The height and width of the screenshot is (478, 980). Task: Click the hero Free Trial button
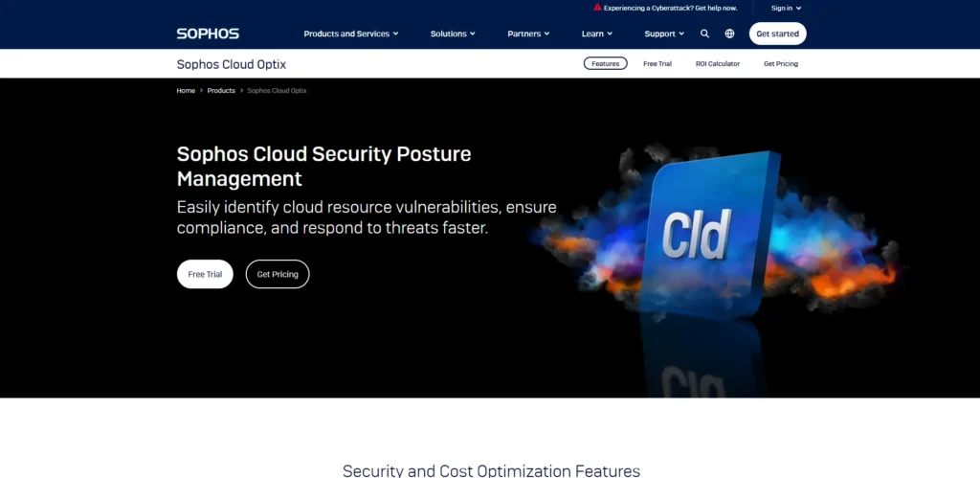click(x=205, y=274)
